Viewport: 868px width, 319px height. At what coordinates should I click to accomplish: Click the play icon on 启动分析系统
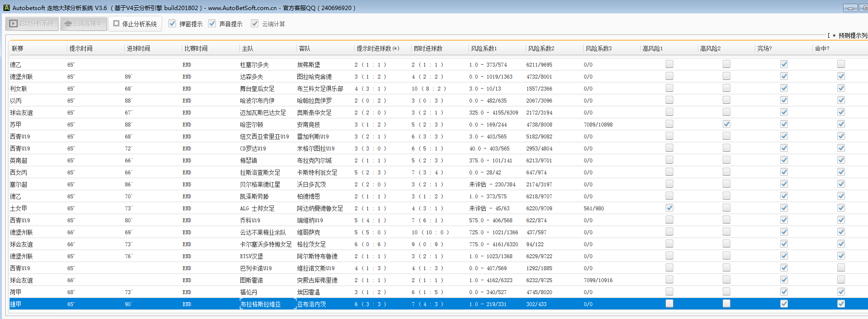[x=13, y=23]
